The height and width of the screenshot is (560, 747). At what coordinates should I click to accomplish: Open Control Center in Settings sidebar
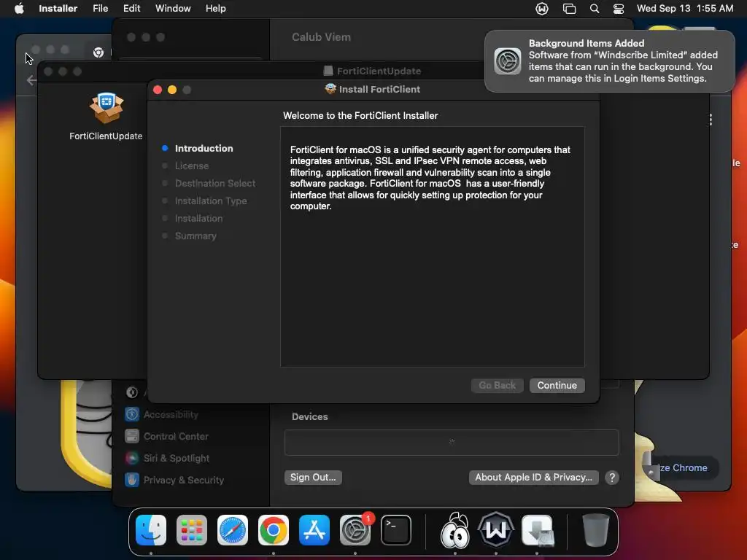coord(176,436)
